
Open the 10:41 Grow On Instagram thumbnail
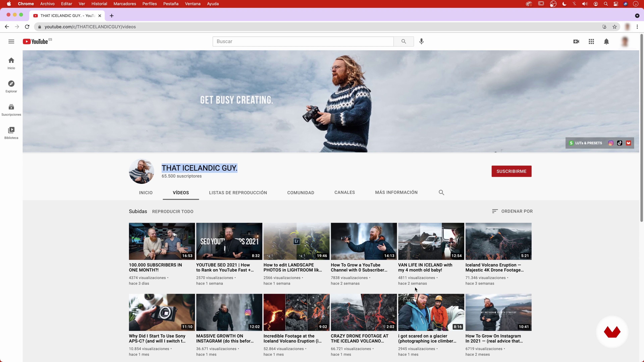498,312
